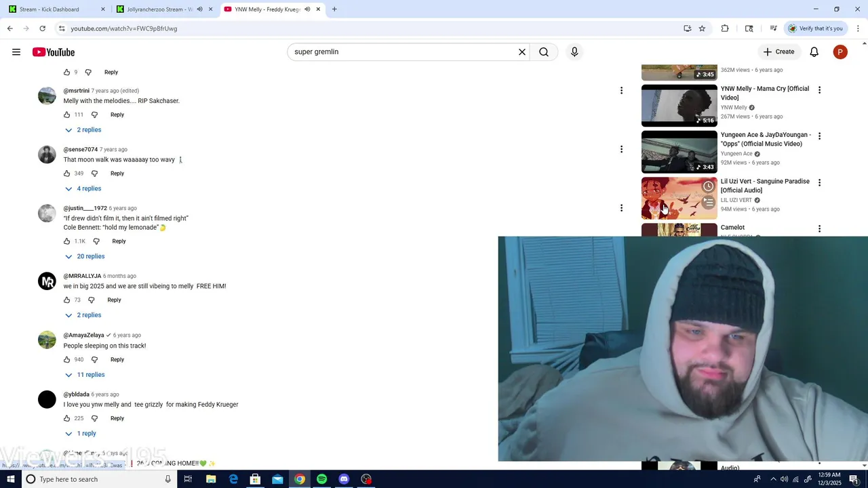Reply to the @sense7074 comment
868x488 pixels.
point(117,174)
